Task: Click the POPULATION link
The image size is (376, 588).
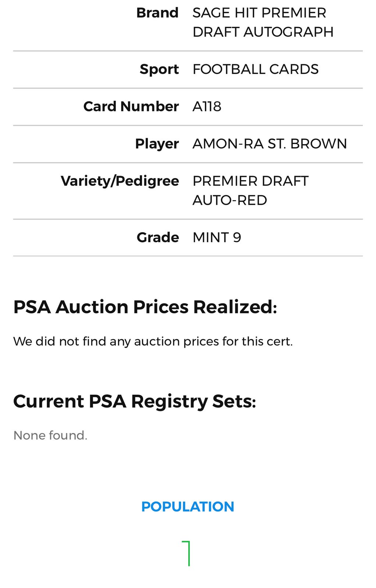Action: click(188, 507)
